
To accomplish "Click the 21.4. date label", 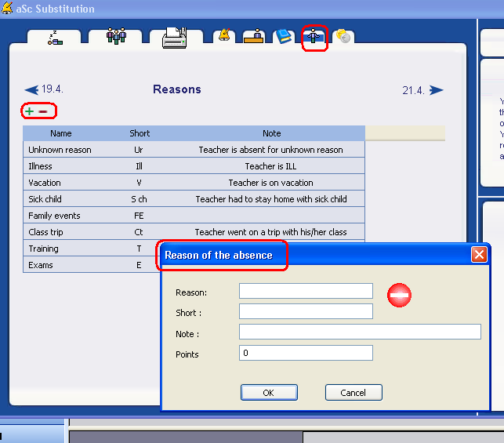I will (x=413, y=90).
